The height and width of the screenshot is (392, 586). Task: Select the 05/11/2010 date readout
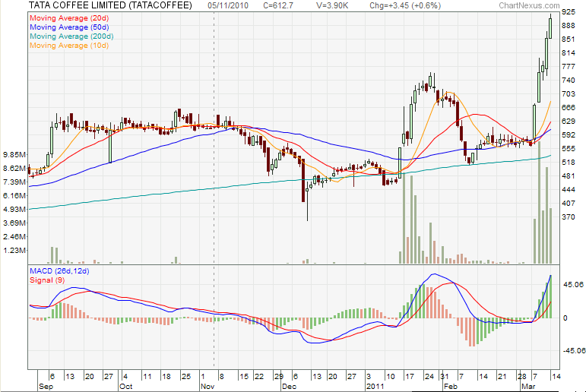point(228,5)
